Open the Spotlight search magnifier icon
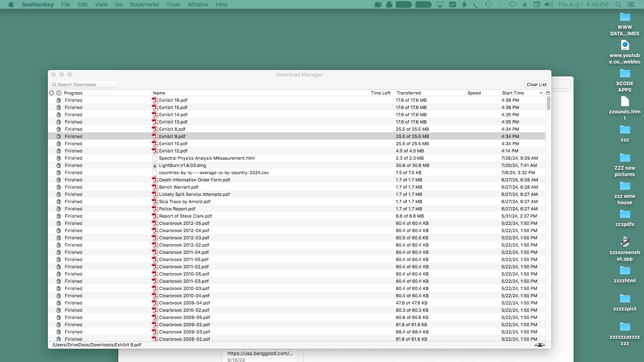 [618, 4]
